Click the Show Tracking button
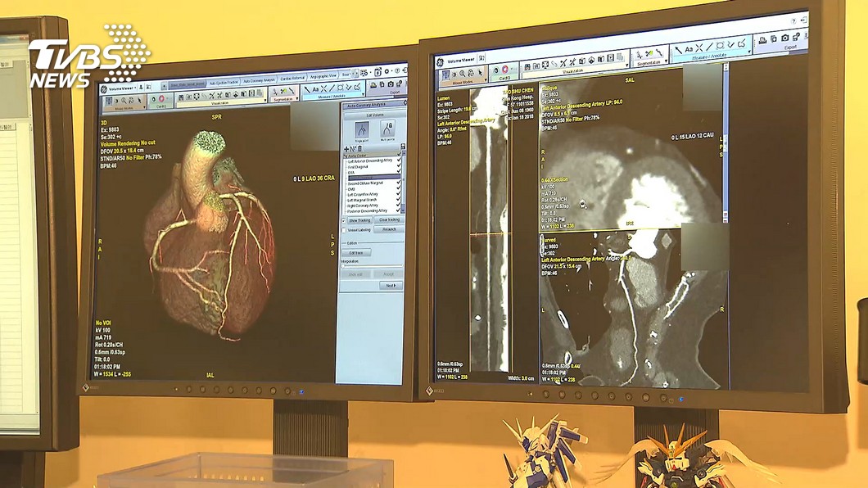868x488 pixels. [359, 220]
